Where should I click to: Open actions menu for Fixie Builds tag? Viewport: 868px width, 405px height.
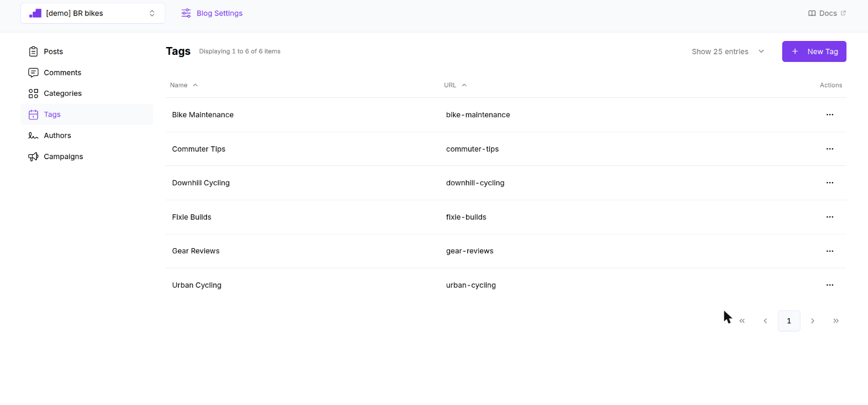pos(829,217)
